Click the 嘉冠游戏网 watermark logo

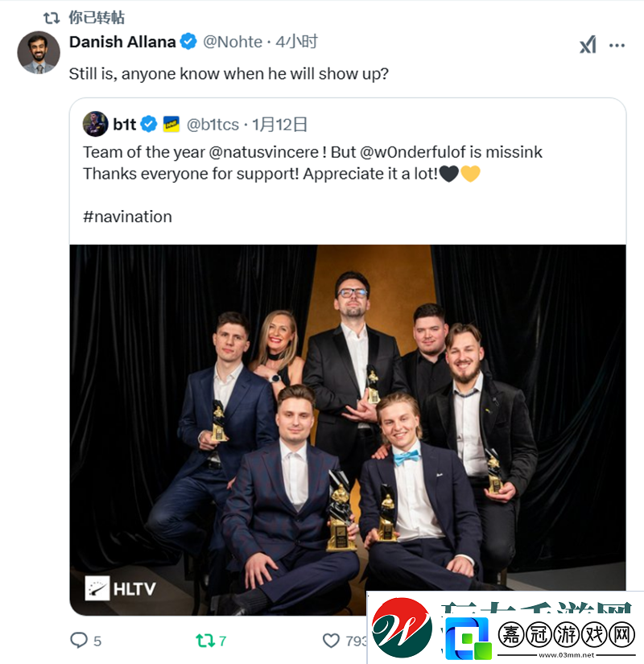pyautogui.click(x=506, y=627)
